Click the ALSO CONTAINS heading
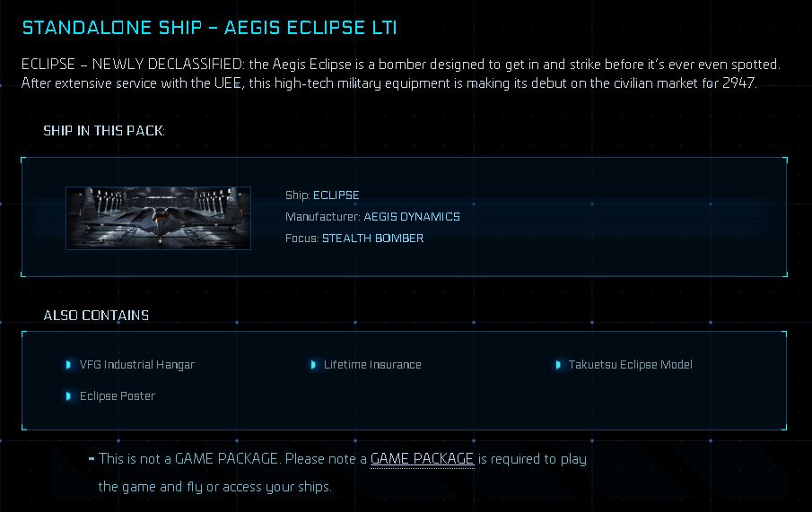 [96, 316]
